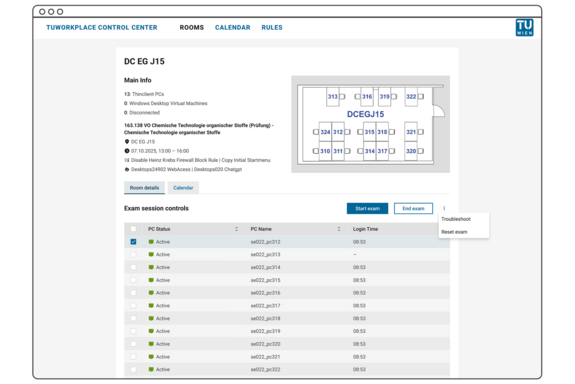Image resolution: width=575 pixels, height=384 pixels.
Task: Click the se022_pc317 PC name cell
Action: (265, 306)
